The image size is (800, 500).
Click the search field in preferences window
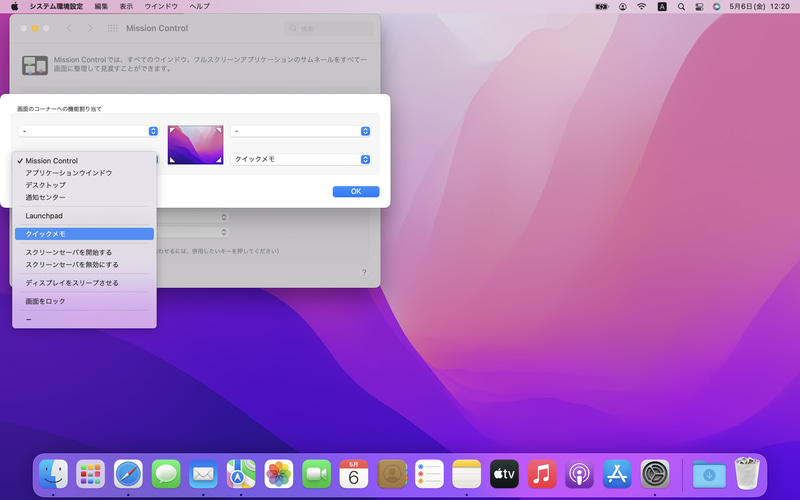pos(329,29)
